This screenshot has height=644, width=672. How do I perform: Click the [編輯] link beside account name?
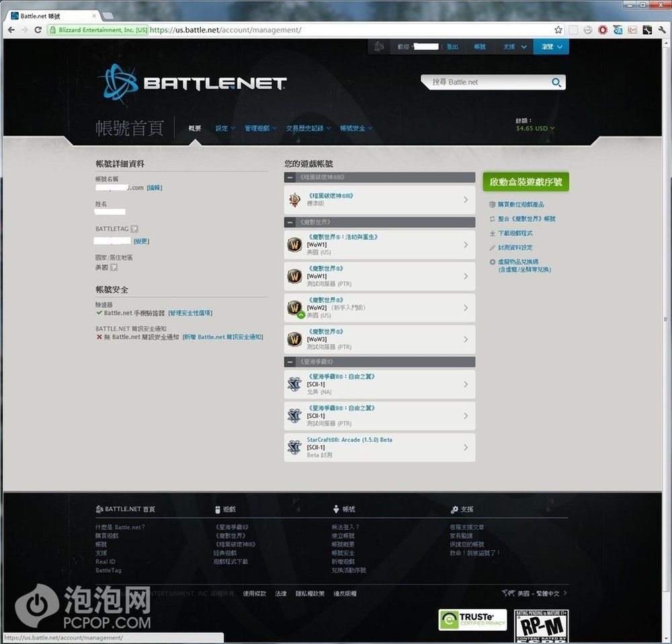click(x=155, y=187)
